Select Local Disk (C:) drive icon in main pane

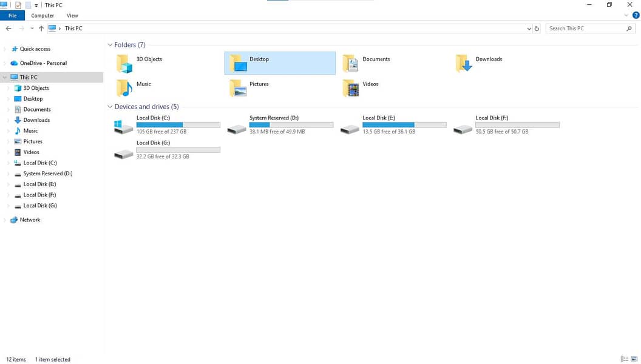click(x=123, y=127)
